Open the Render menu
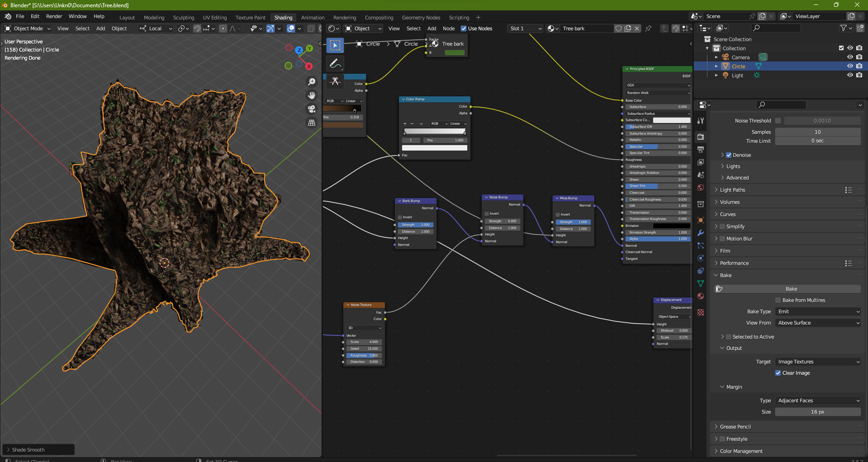 (x=54, y=16)
